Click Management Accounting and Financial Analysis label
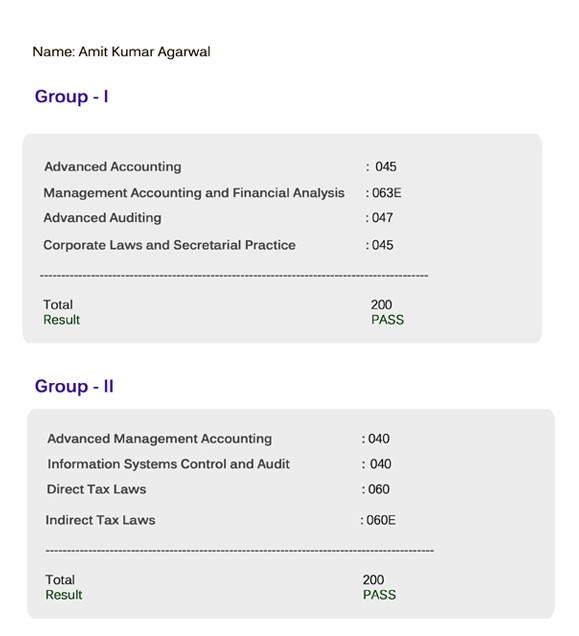This screenshot has height=636, width=579. 194,193
